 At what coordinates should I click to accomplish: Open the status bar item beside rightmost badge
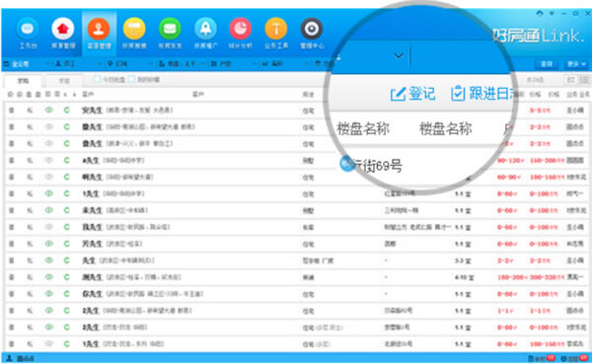pos(541,358)
